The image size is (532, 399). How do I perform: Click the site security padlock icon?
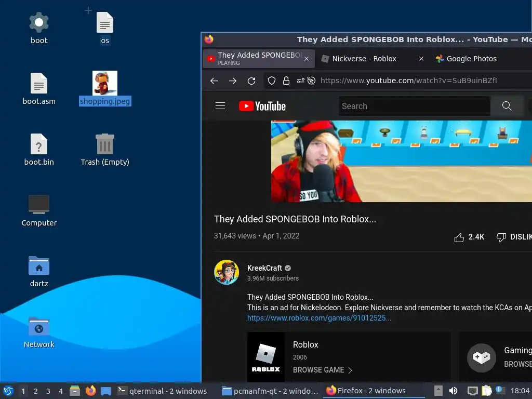pos(286,81)
